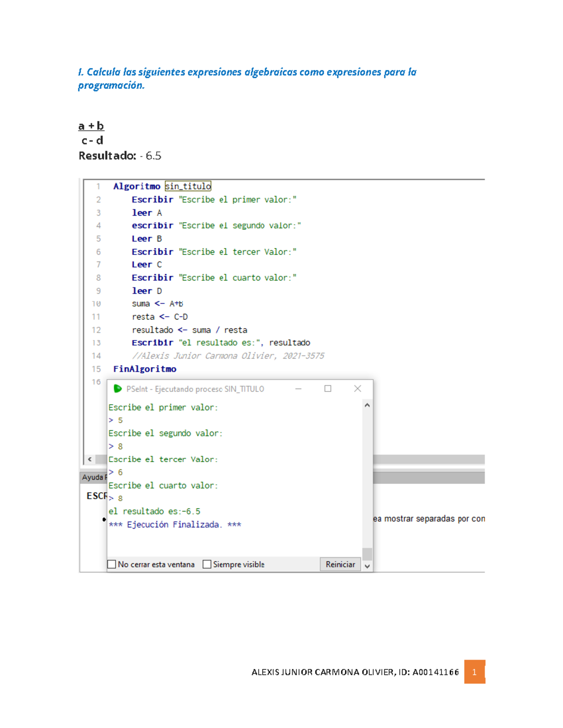
Task: Click the el resultado es:-6.5 output line
Action: [x=154, y=511]
